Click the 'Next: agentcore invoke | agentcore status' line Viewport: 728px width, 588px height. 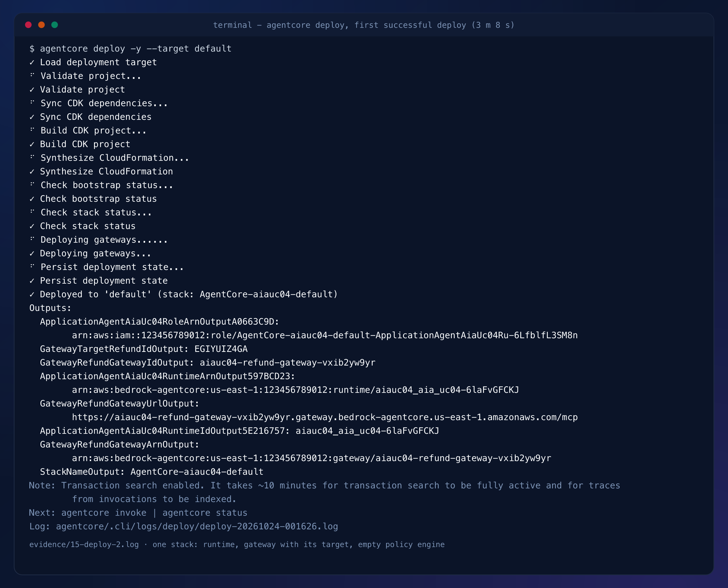pyautogui.click(x=138, y=513)
